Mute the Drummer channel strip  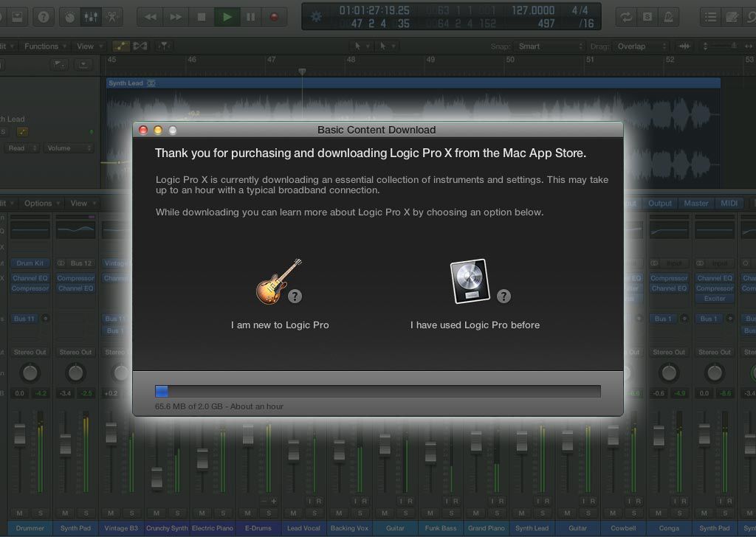click(19, 513)
